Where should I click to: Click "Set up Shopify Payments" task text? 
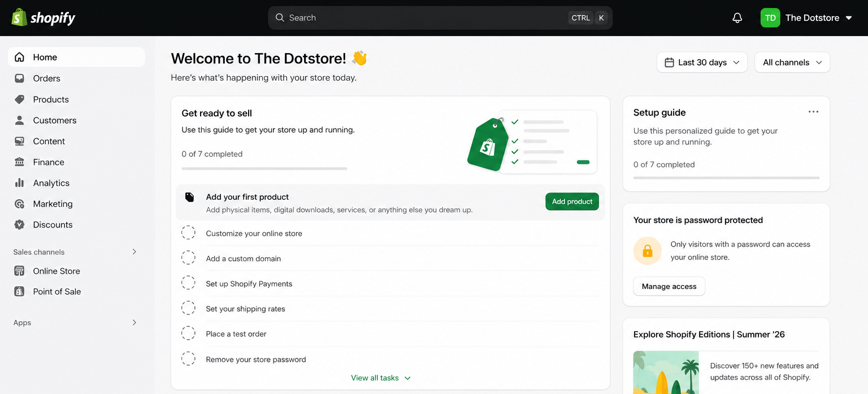coord(249,283)
